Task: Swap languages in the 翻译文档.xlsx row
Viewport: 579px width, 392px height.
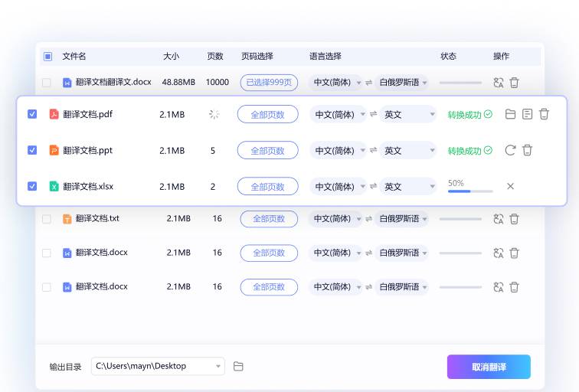Action: 373,186
